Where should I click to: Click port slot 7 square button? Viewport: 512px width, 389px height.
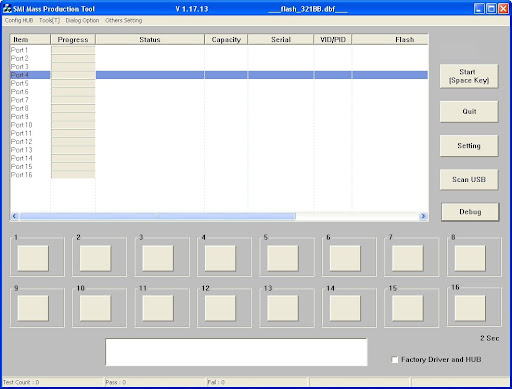point(408,258)
